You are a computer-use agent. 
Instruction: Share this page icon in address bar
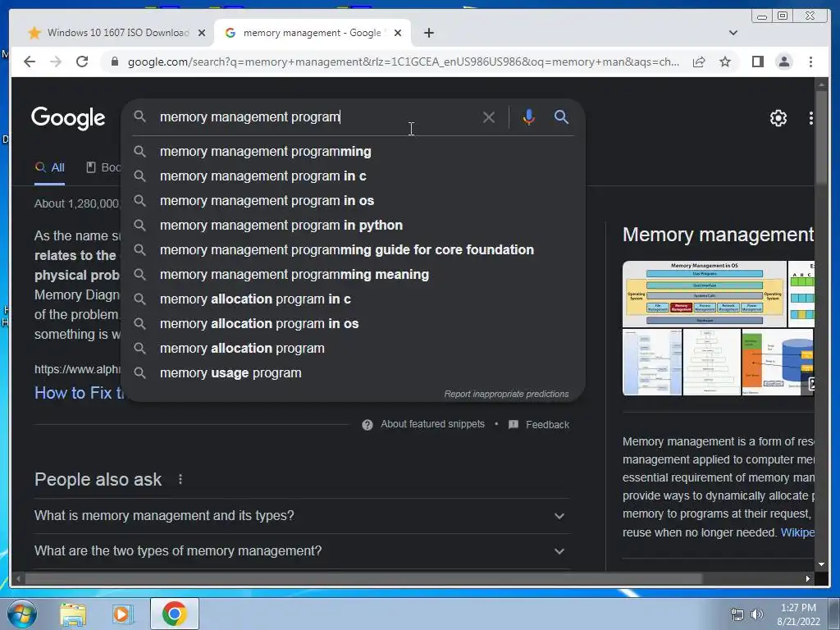[699, 62]
